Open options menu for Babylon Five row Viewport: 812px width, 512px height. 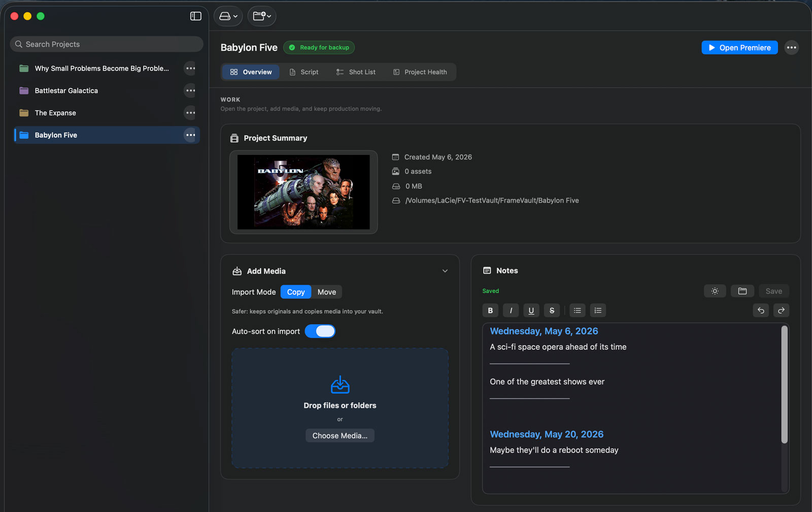click(190, 135)
